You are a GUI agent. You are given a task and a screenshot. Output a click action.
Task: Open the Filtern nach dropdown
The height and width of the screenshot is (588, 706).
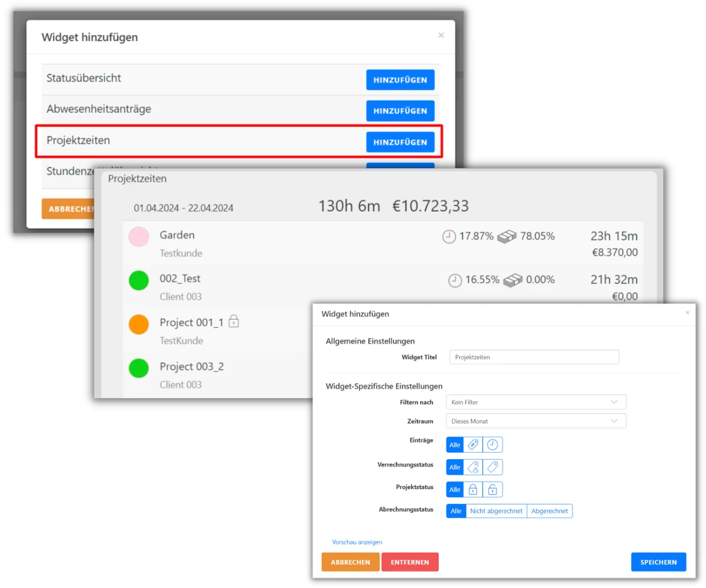pyautogui.click(x=535, y=402)
